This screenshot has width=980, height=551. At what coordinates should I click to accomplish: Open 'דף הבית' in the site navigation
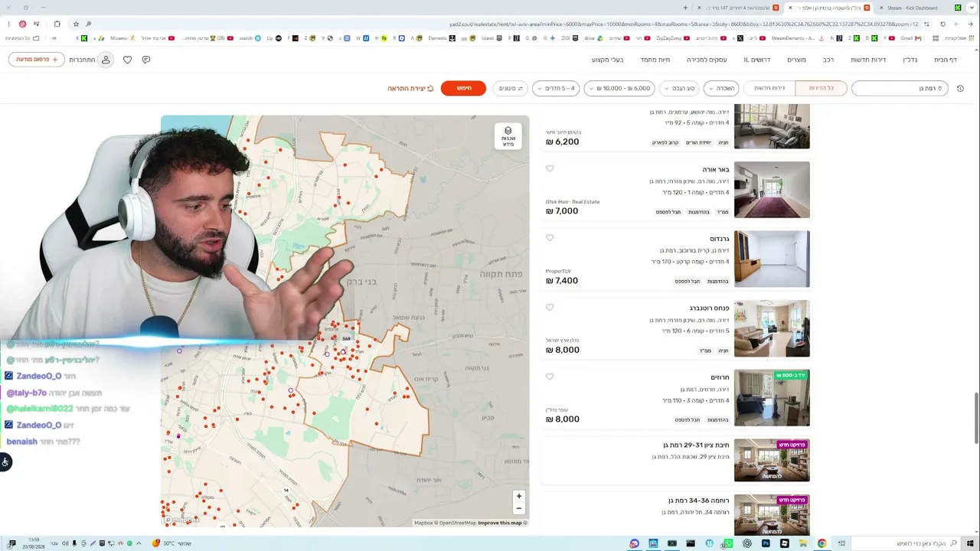[946, 60]
